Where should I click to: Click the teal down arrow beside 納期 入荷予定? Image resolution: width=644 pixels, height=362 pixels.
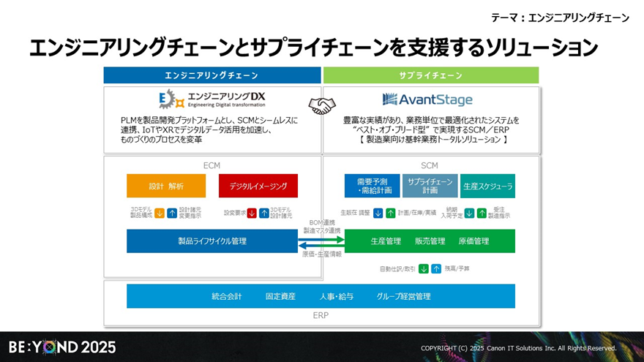[x=469, y=214]
